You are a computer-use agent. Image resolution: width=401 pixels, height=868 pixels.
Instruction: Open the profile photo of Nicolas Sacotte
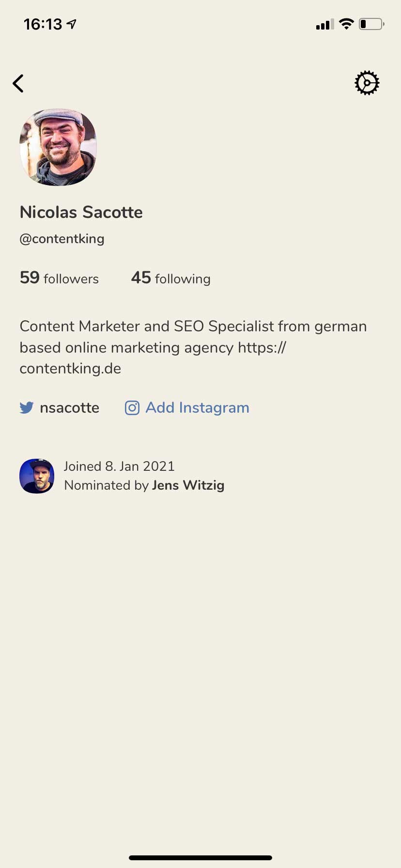58,147
